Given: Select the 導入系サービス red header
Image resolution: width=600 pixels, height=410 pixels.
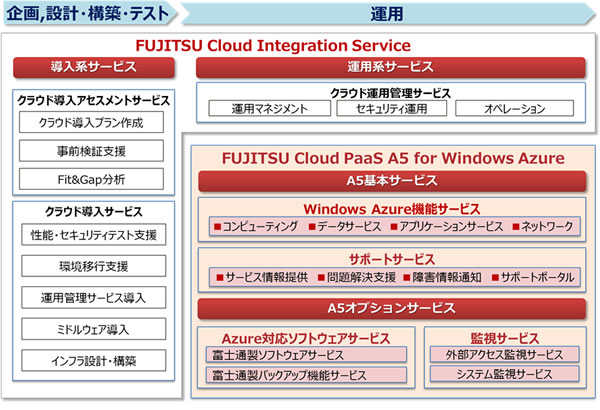Looking at the screenshot, I should tap(94, 67).
